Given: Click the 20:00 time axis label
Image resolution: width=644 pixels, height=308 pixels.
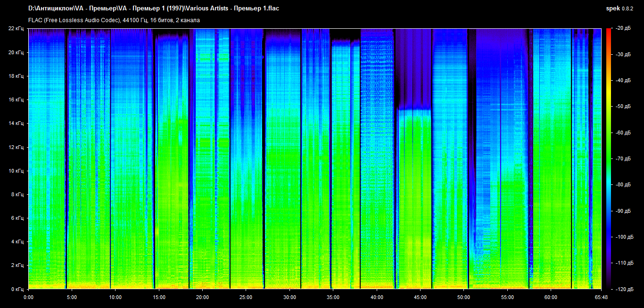Looking at the screenshot, I should 202,297.
